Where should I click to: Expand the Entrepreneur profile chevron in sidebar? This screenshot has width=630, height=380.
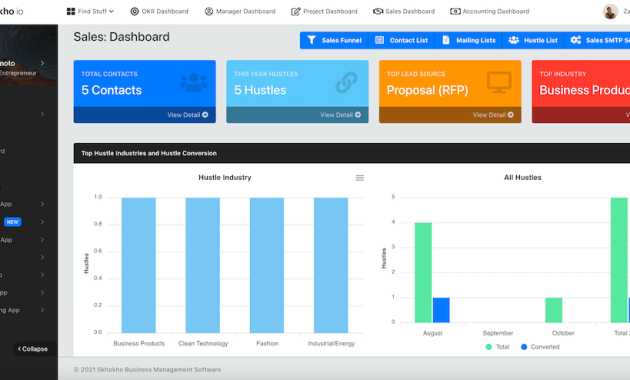[42, 63]
